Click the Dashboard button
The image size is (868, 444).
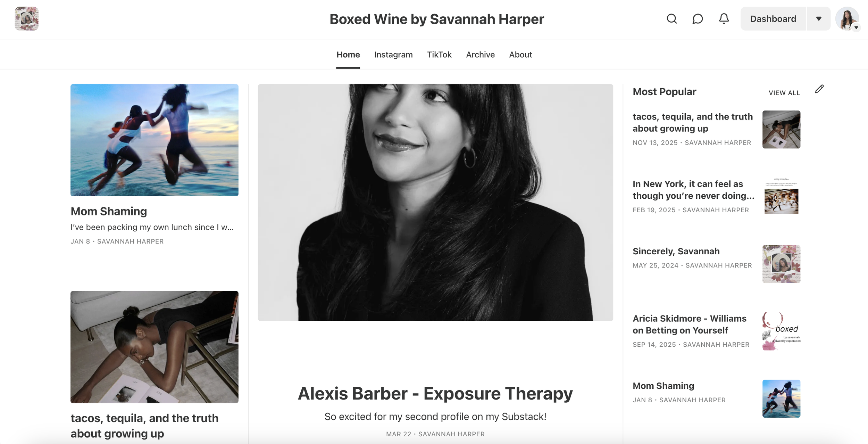point(773,19)
